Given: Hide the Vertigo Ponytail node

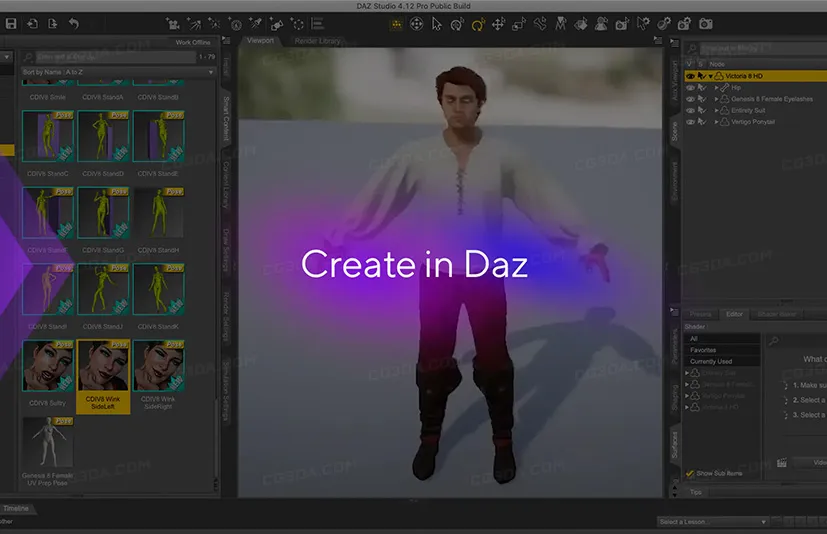Looking at the screenshot, I should pyautogui.click(x=689, y=121).
